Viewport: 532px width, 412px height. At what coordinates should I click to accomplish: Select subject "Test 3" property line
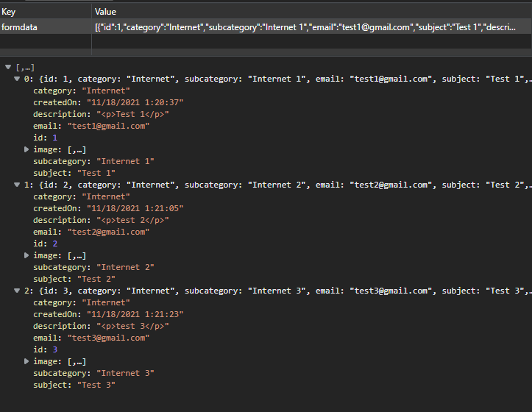click(x=74, y=385)
